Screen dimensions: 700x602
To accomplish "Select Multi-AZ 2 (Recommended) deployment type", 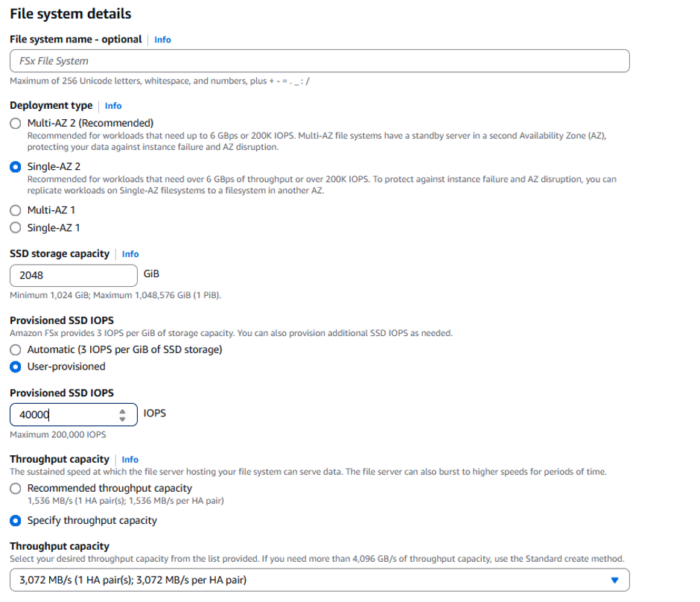I will pos(16,124).
